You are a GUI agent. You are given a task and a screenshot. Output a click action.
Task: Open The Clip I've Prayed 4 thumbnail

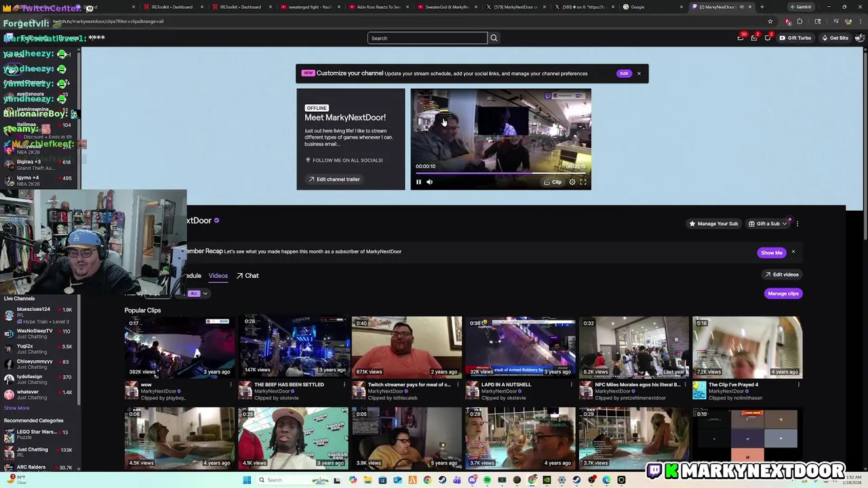point(747,346)
